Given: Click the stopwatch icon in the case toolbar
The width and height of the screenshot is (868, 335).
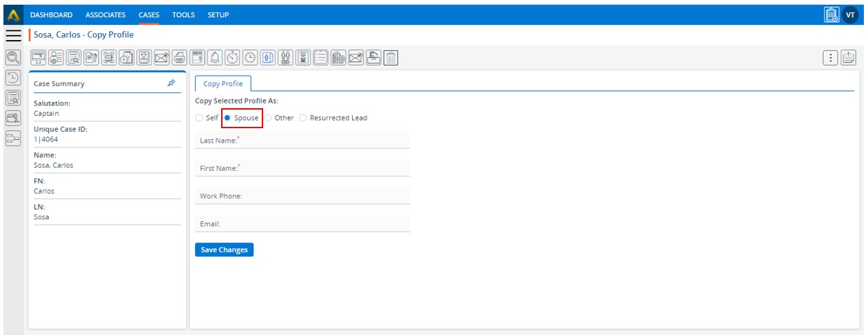Looking at the screenshot, I should coord(233,59).
